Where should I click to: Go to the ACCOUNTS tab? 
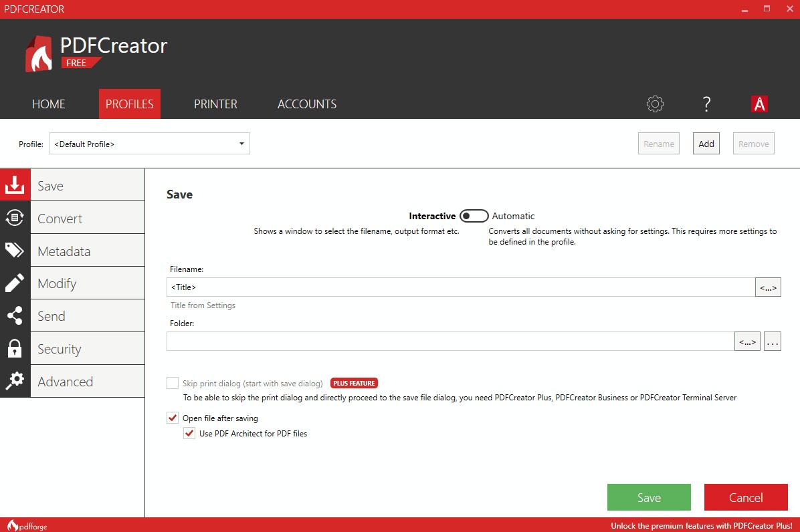click(x=306, y=104)
